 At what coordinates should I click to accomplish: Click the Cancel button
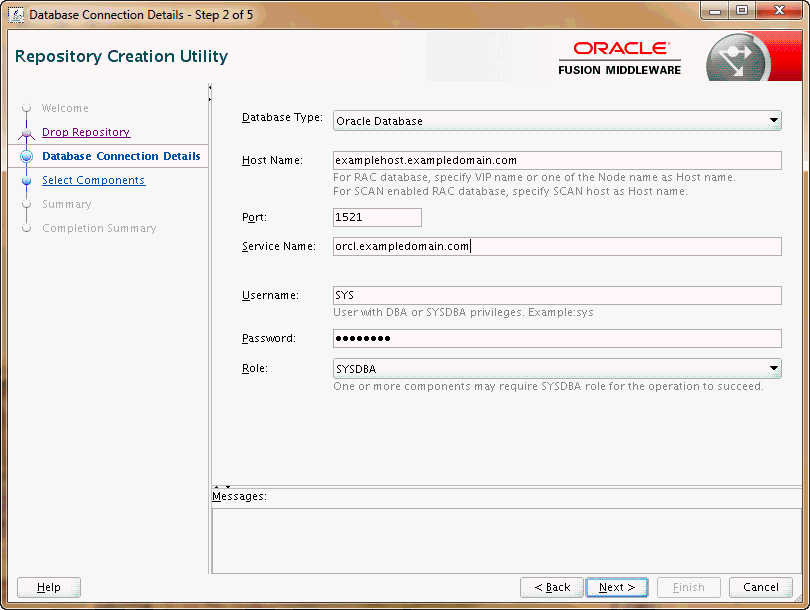[760, 587]
